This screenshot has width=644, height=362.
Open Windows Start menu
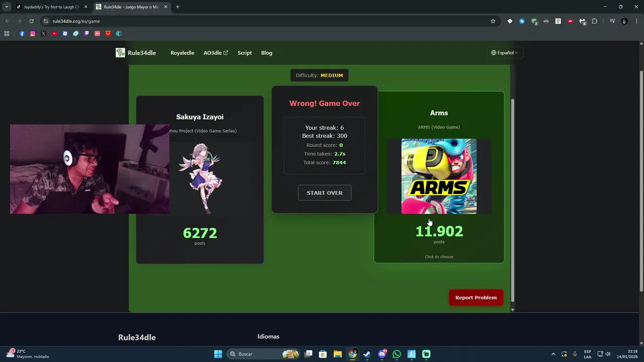(x=218, y=354)
